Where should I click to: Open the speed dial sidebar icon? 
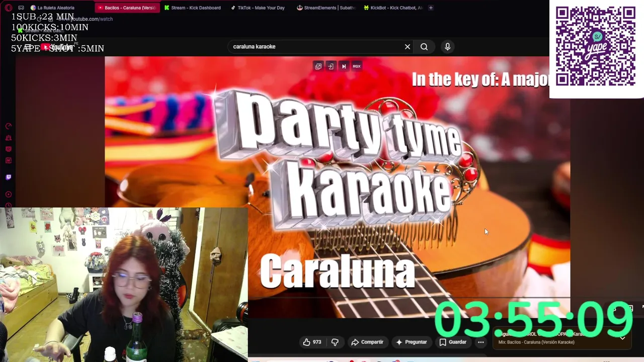(9, 126)
